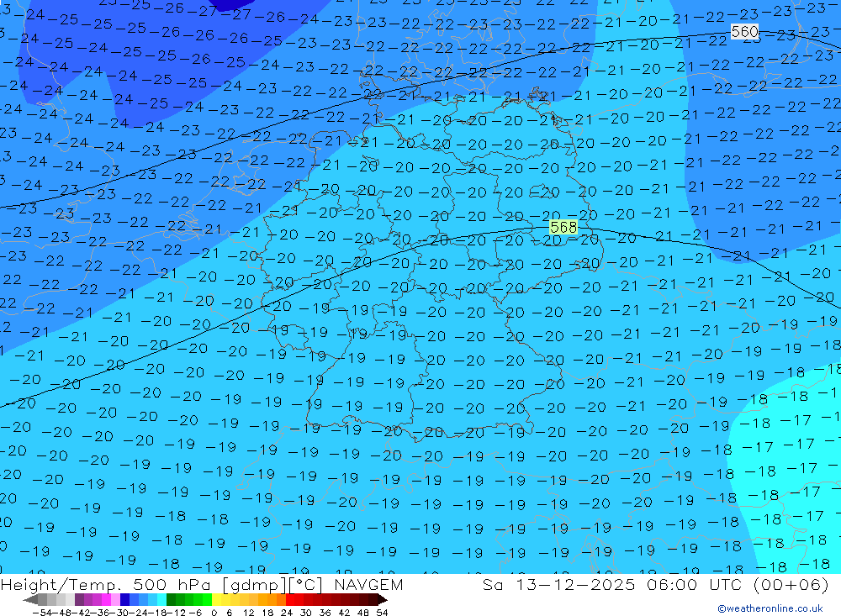Pick the bright yellow swatch in legend
Screen dimensions: 841x616
pyautogui.click(x=217, y=599)
